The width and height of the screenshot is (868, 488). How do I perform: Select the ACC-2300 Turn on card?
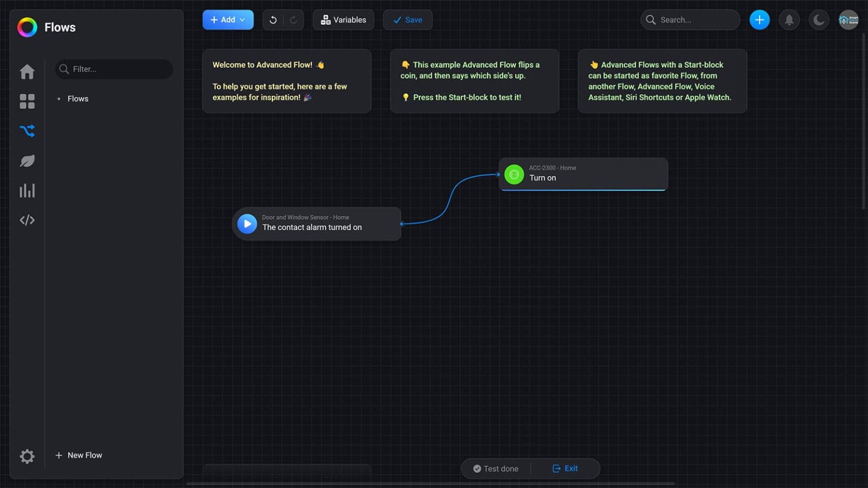[583, 174]
